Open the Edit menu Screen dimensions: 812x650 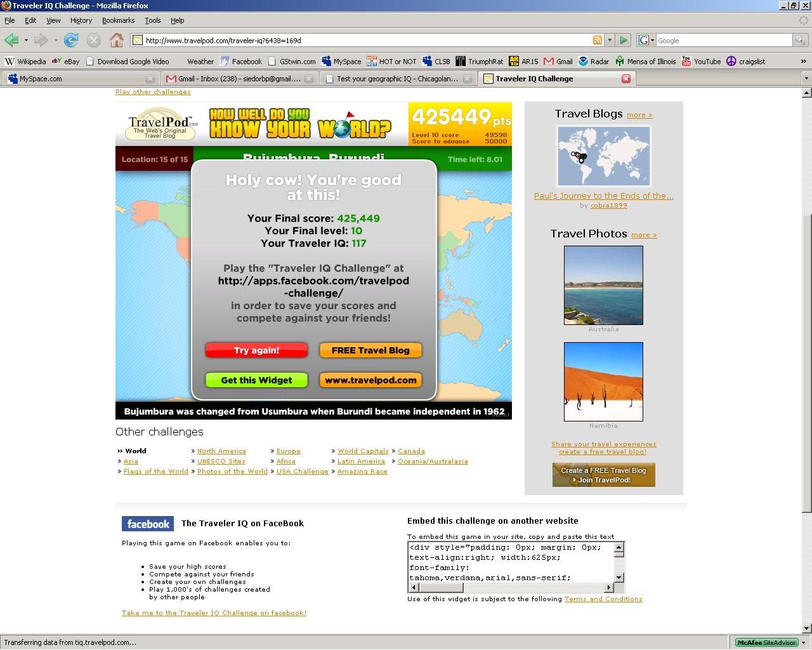click(x=30, y=20)
